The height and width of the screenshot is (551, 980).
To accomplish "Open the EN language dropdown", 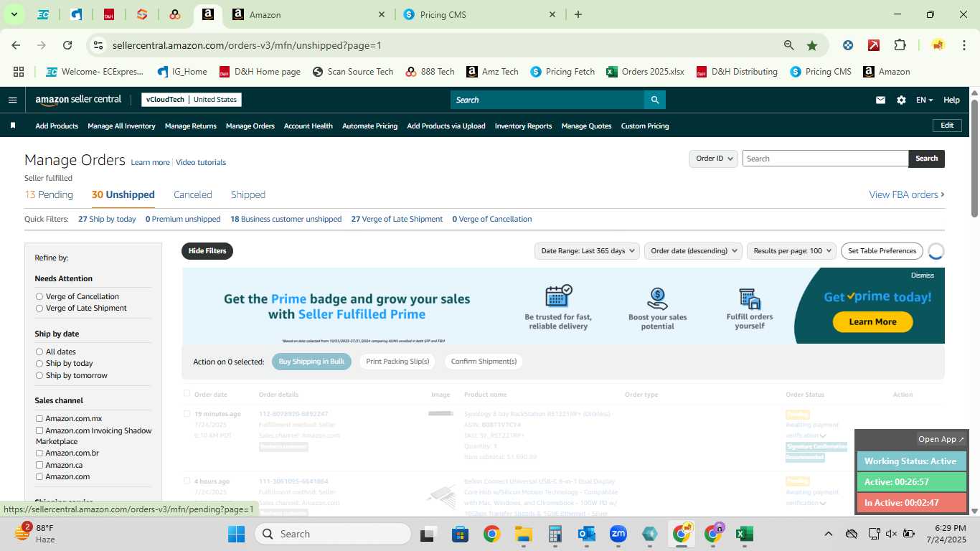I will [924, 100].
